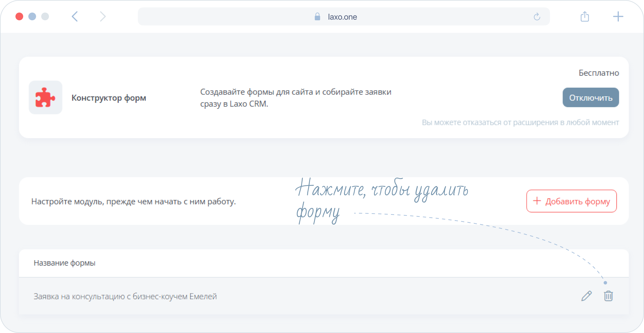Minimize the window with the blue dot

32,16
